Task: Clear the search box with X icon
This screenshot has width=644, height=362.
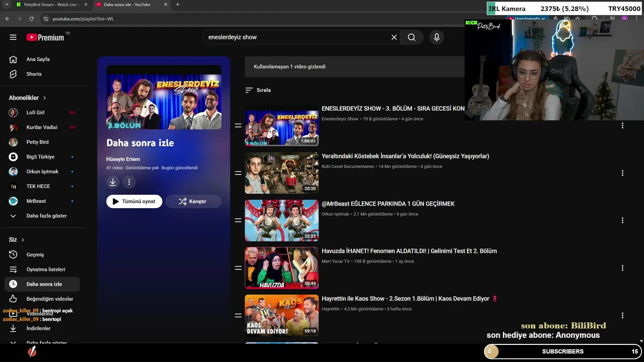Action: (394, 37)
